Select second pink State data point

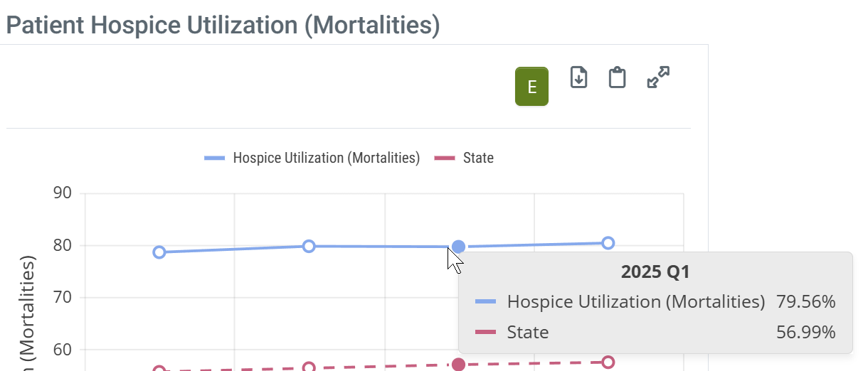click(x=309, y=367)
